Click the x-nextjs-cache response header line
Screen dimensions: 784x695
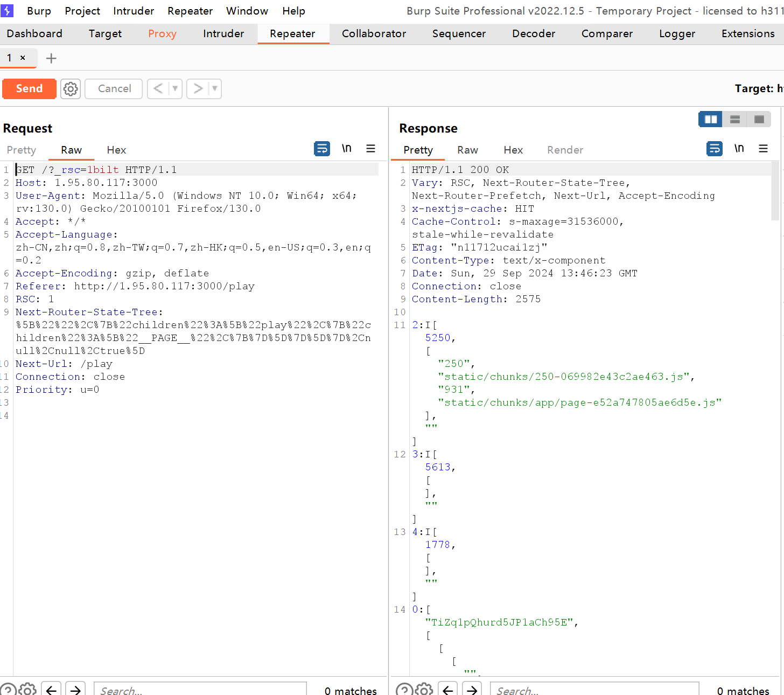point(473,208)
